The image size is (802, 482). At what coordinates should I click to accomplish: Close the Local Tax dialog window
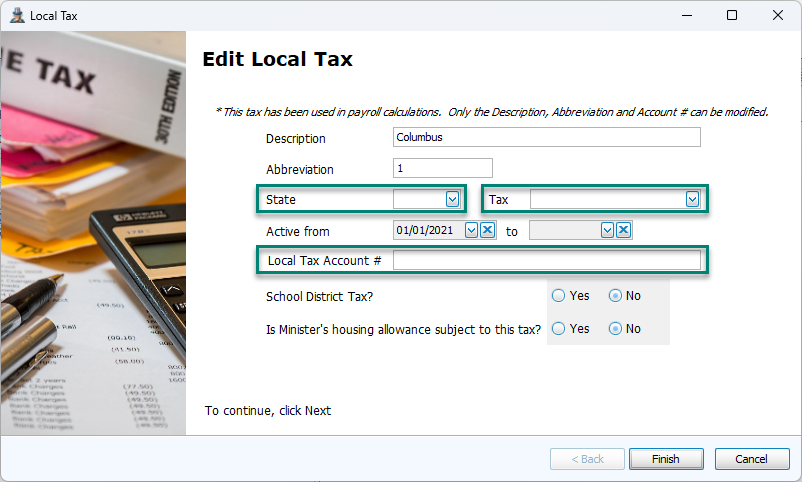[778, 15]
